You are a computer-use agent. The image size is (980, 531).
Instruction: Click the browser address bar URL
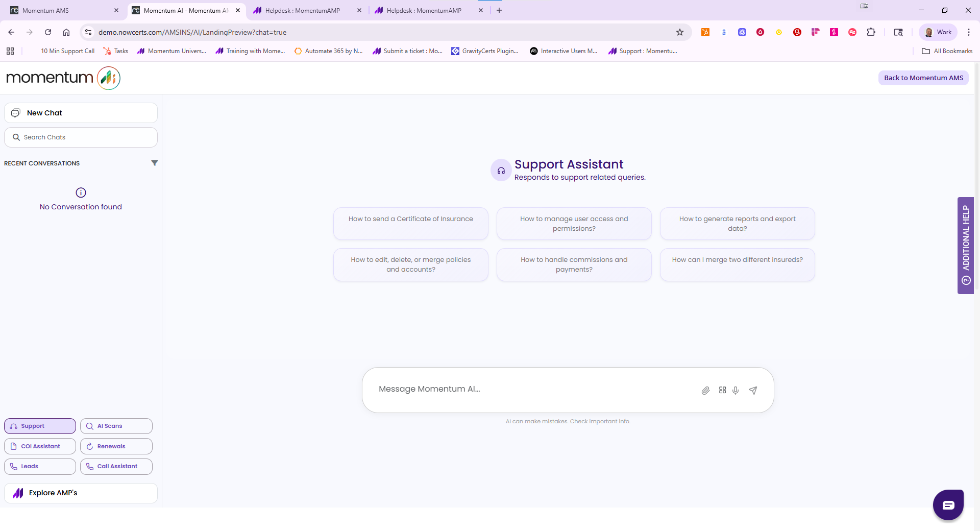coord(192,32)
